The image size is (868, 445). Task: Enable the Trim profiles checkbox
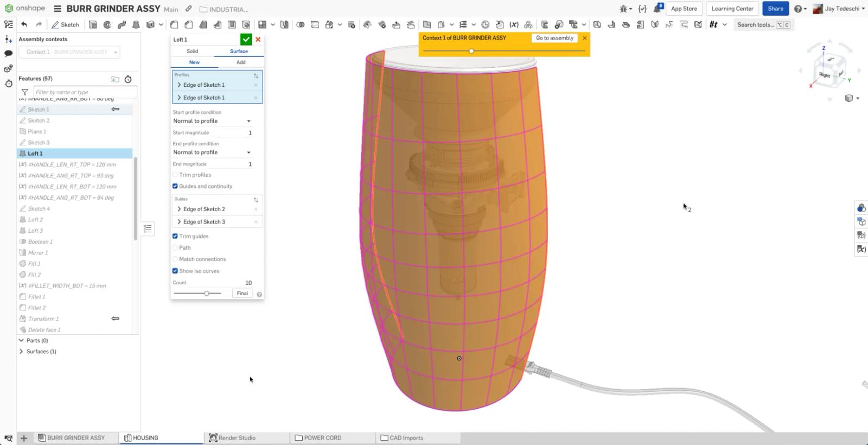point(175,175)
